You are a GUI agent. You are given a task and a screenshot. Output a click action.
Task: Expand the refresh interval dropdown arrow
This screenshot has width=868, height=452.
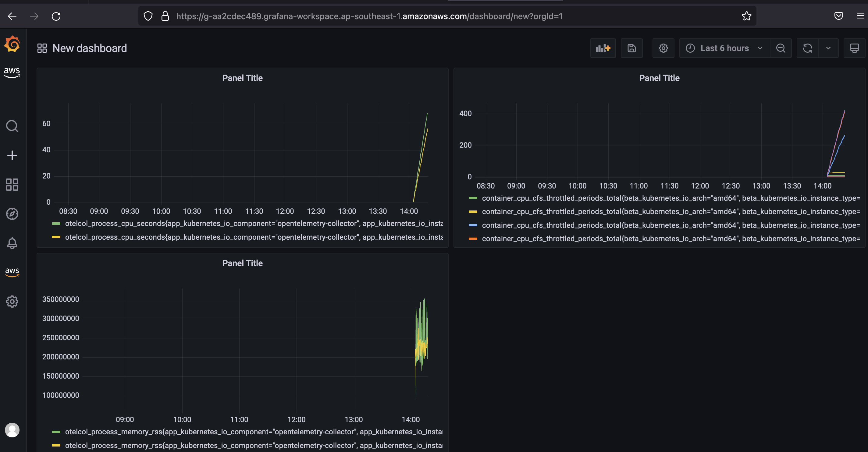pos(828,48)
